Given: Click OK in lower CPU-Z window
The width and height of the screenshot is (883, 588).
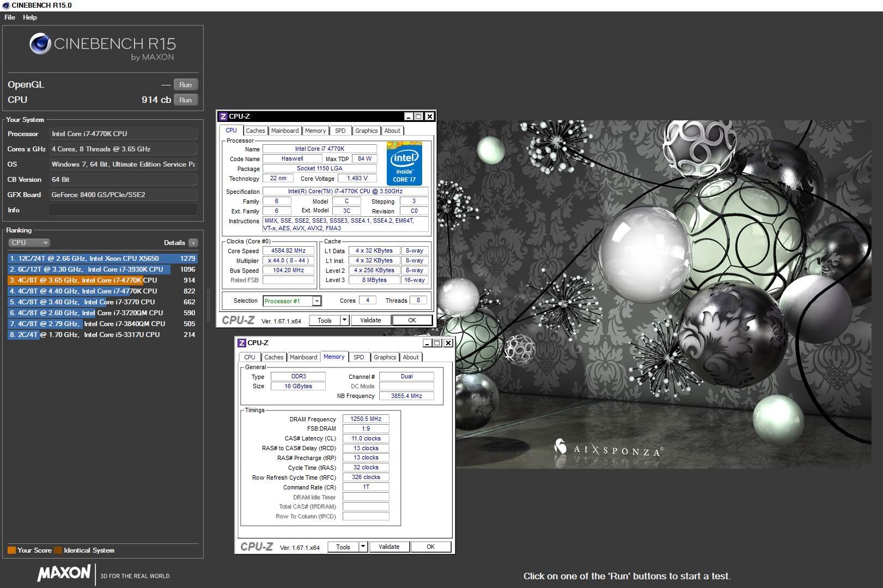Looking at the screenshot, I should [x=431, y=547].
